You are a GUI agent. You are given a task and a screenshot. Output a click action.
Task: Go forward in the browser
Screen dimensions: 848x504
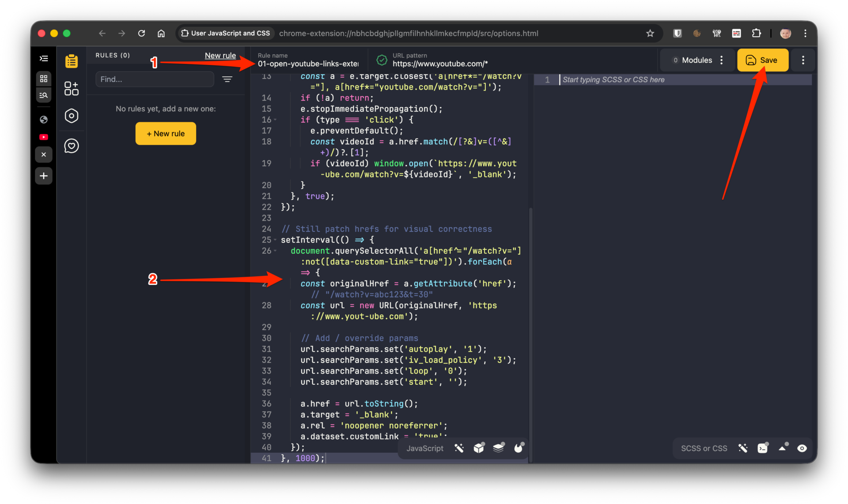coord(121,33)
